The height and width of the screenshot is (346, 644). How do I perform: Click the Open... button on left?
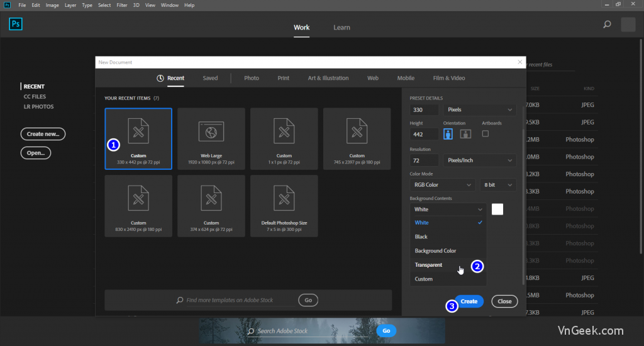point(36,153)
